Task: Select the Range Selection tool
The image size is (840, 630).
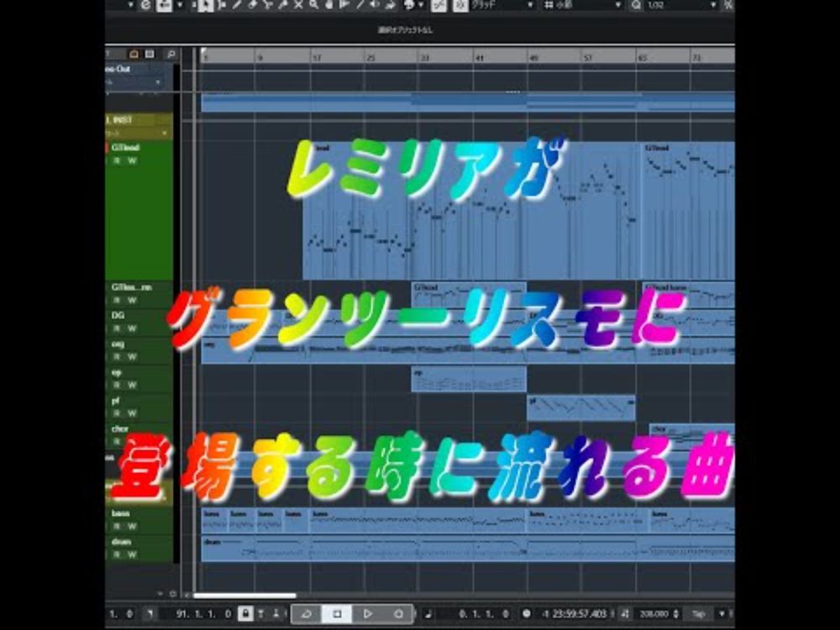Action: click(x=221, y=5)
